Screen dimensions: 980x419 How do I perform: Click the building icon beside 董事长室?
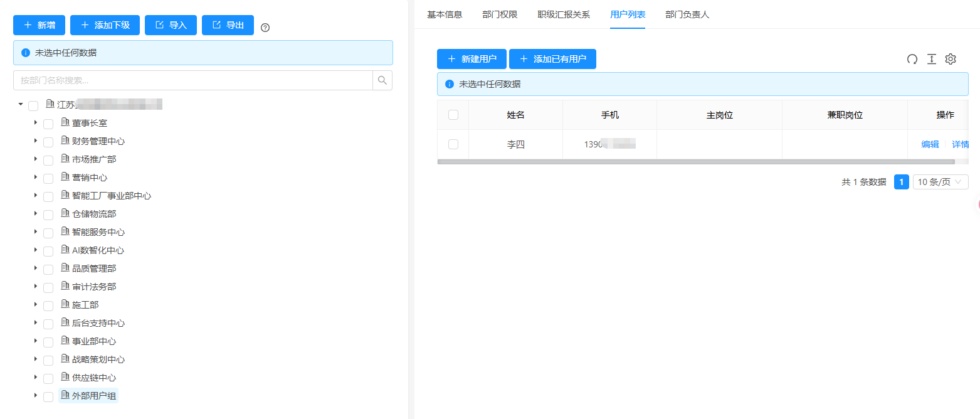(65, 123)
